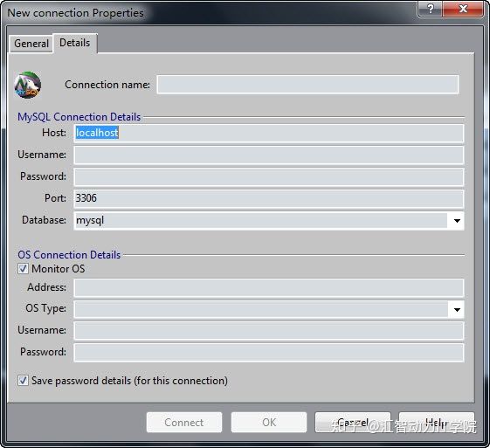The height and width of the screenshot is (448, 490).
Task: Expand the OS Type dropdown arrow
Action: tap(457, 309)
